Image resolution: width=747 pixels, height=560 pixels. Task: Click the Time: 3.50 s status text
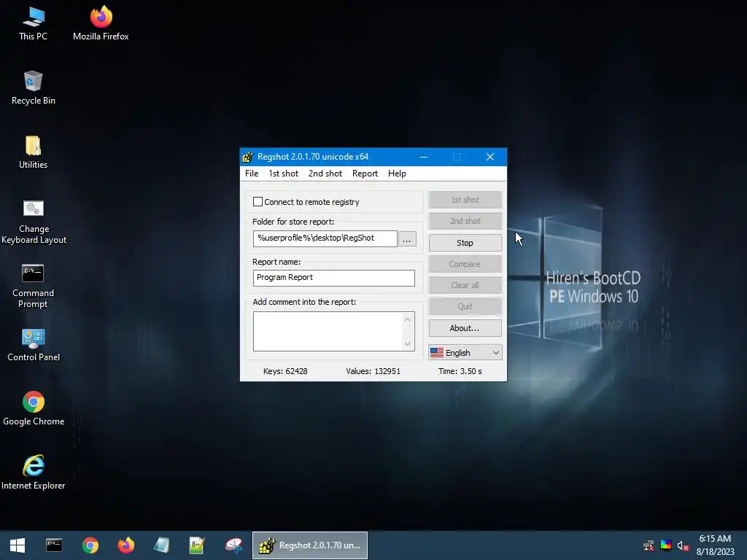460,371
